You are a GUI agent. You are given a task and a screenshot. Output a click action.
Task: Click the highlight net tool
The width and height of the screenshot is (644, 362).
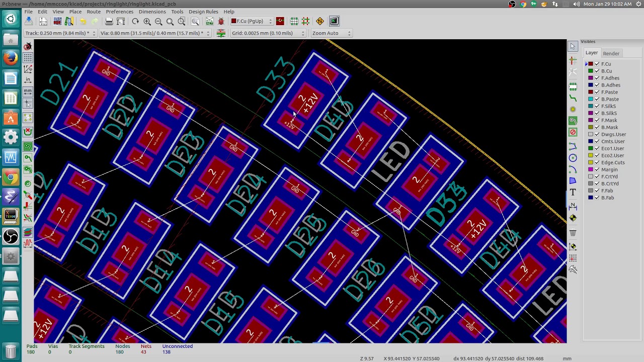[x=573, y=60]
